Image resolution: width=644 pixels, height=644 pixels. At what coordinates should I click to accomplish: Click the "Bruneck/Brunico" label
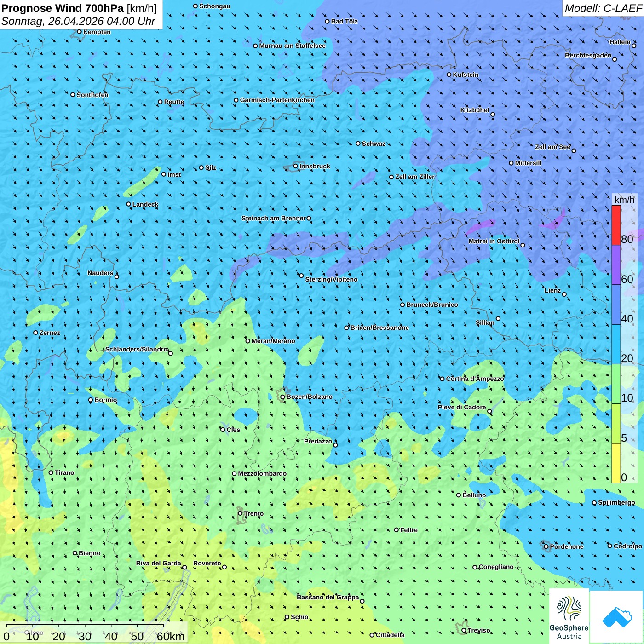432,305
